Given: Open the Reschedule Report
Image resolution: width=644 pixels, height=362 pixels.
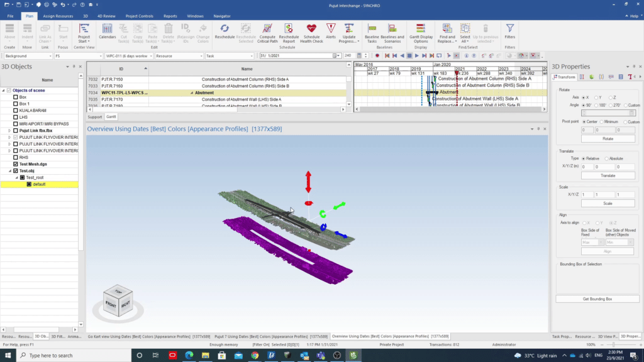Looking at the screenshot, I should pos(289,33).
